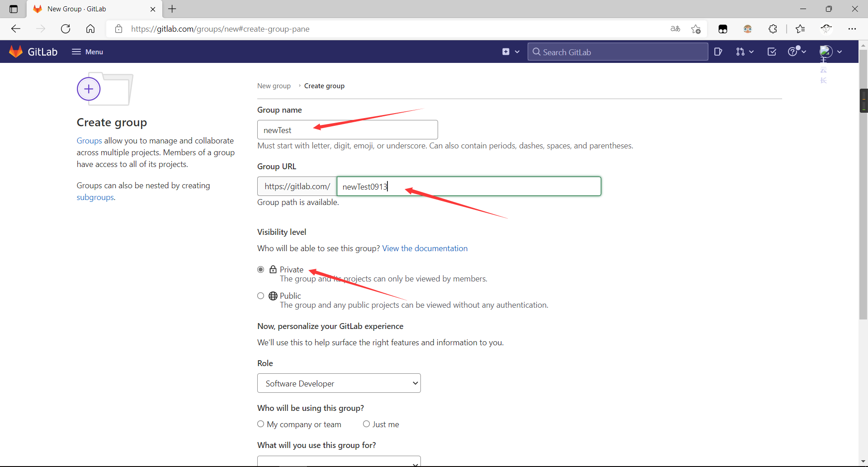Open the user avatar menu
The height and width of the screenshot is (467, 868).
click(x=831, y=52)
